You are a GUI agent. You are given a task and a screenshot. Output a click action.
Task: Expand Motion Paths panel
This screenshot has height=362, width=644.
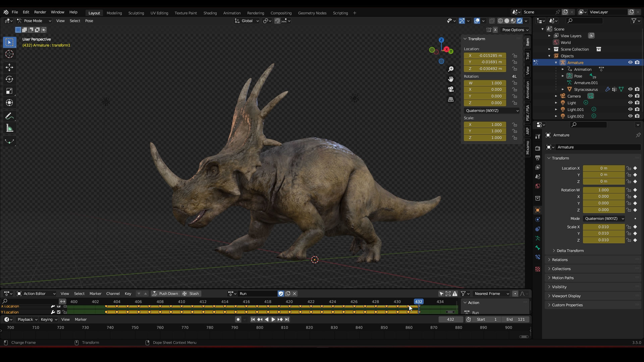[x=562, y=278]
